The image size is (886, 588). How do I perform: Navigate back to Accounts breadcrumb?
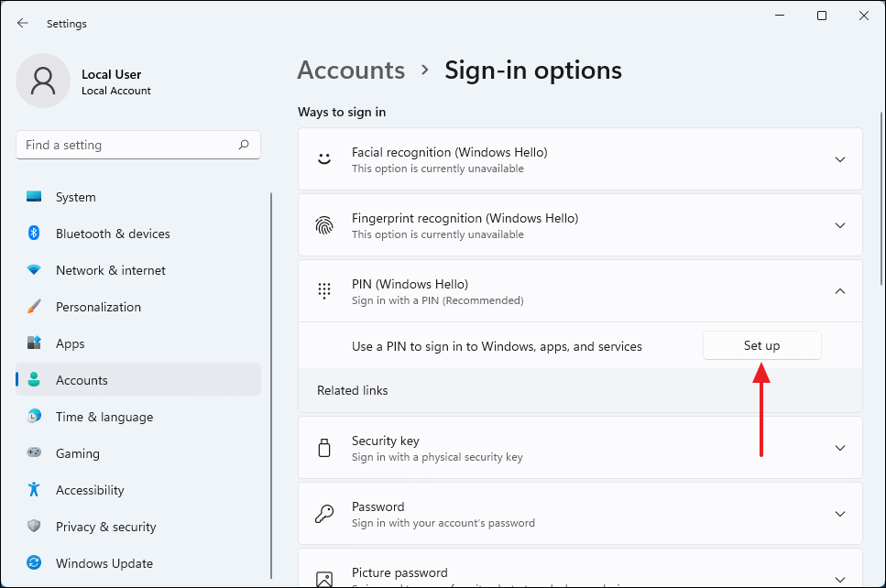pos(351,71)
